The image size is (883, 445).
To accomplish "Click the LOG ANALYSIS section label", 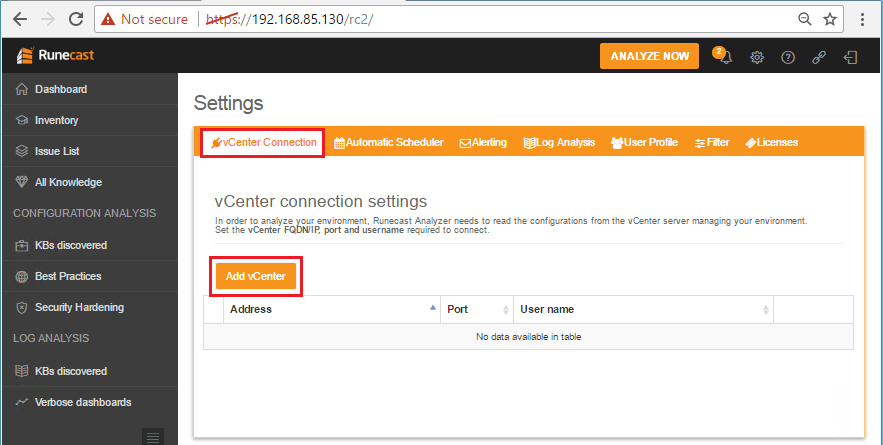I will click(x=51, y=339).
